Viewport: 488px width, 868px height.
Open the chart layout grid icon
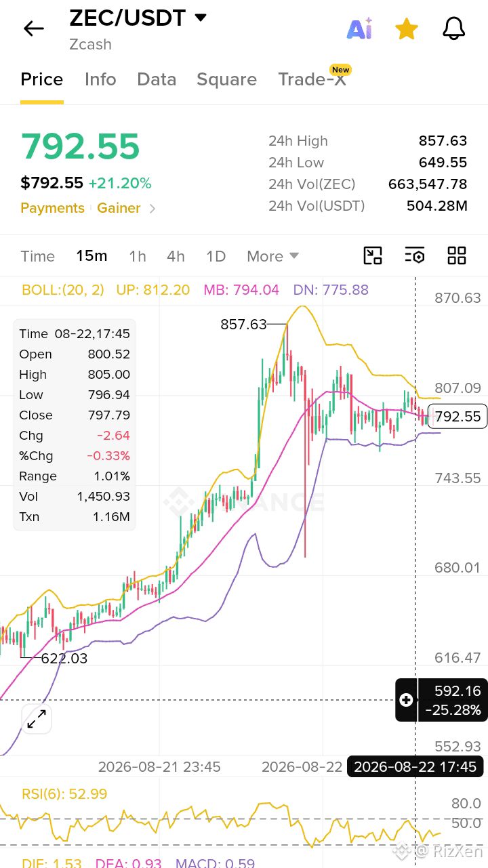[x=457, y=255]
